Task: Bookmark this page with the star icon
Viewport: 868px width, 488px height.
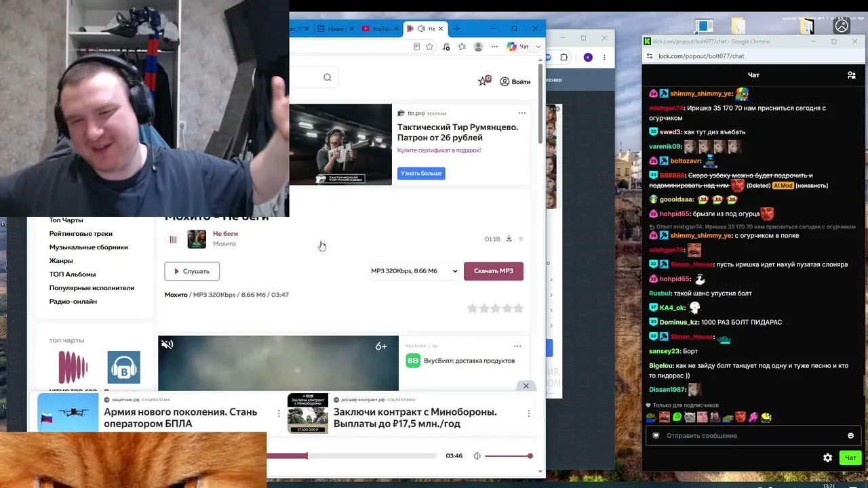Action: [429, 47]
